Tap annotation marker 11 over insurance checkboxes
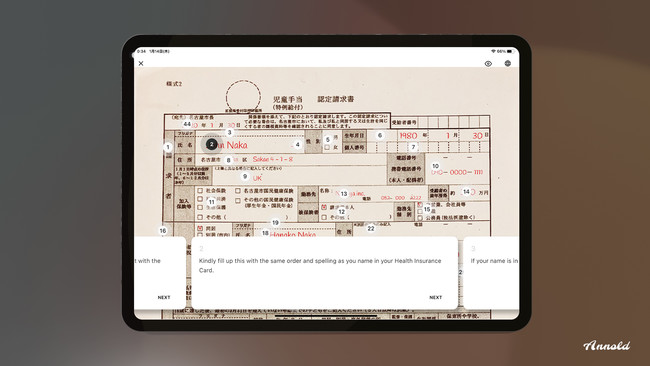The width and height of the screenshot is (650, 366). [211, 202]
